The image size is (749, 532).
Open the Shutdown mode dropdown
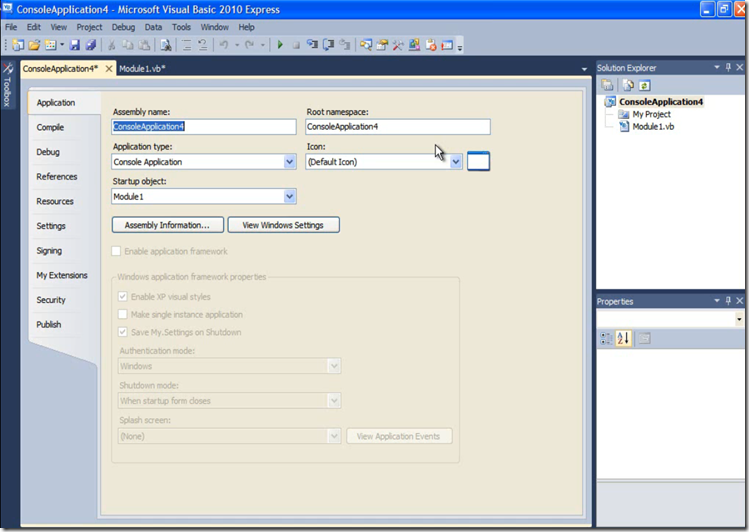tap(334, 401)
